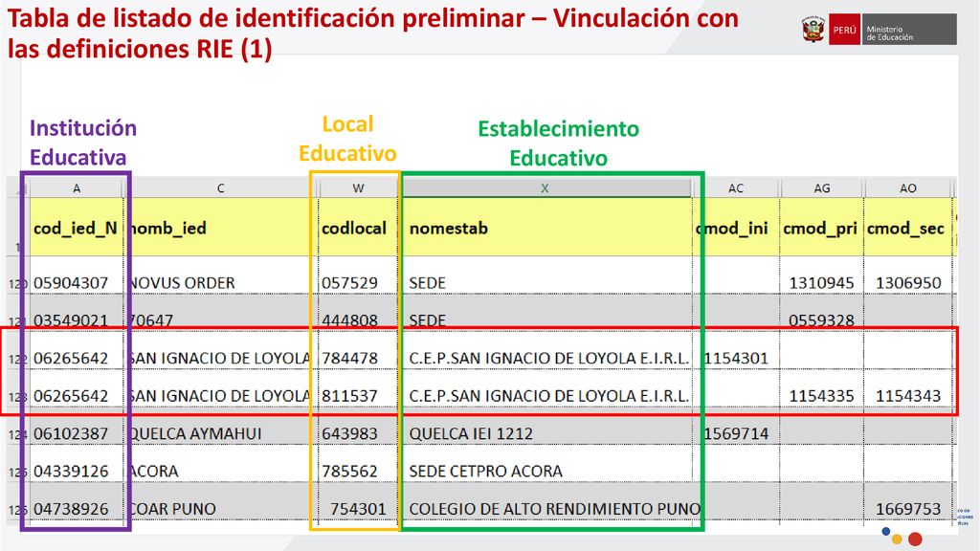Select cmod_ini value 1154301

click(736, 351)
